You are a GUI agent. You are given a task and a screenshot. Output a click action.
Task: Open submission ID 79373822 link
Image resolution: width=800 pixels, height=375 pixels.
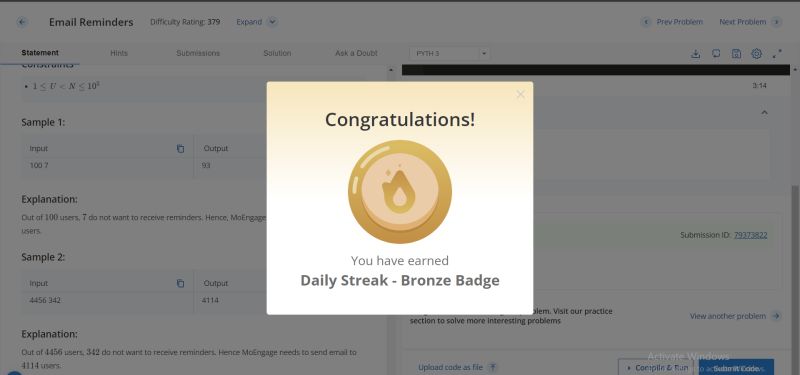coord(751,235)
